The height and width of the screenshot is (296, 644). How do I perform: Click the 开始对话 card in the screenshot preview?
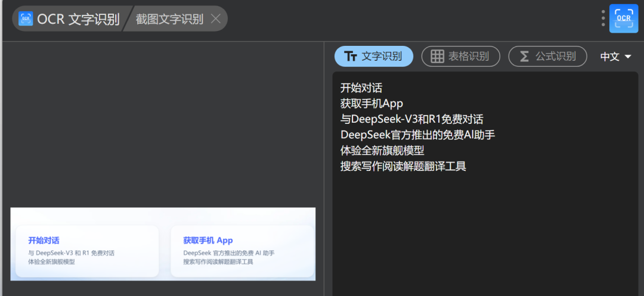(x=87, y=251)
